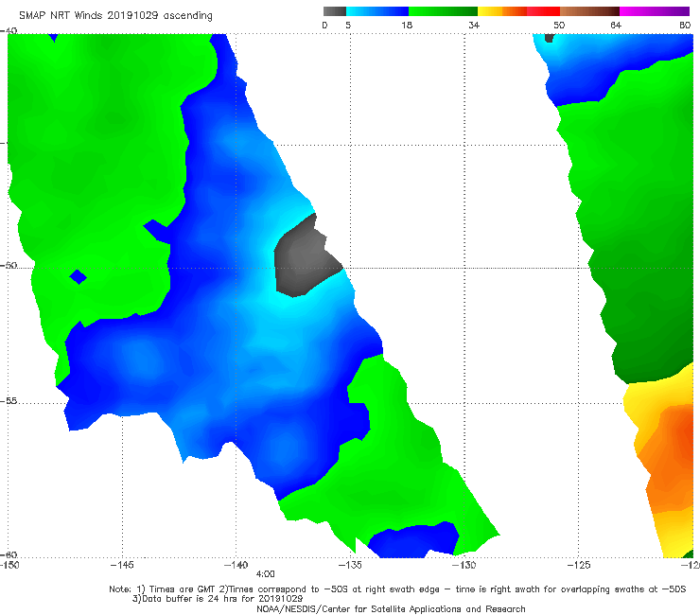
Task: Click the color scale label '64'
Action: point(616,26)
